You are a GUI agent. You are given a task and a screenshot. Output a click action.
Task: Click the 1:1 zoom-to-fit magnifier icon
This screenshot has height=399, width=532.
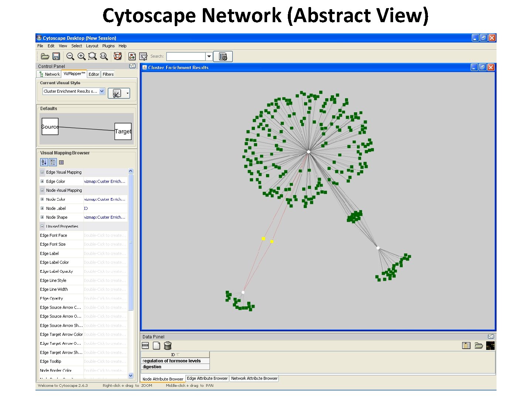coord(104,56)
